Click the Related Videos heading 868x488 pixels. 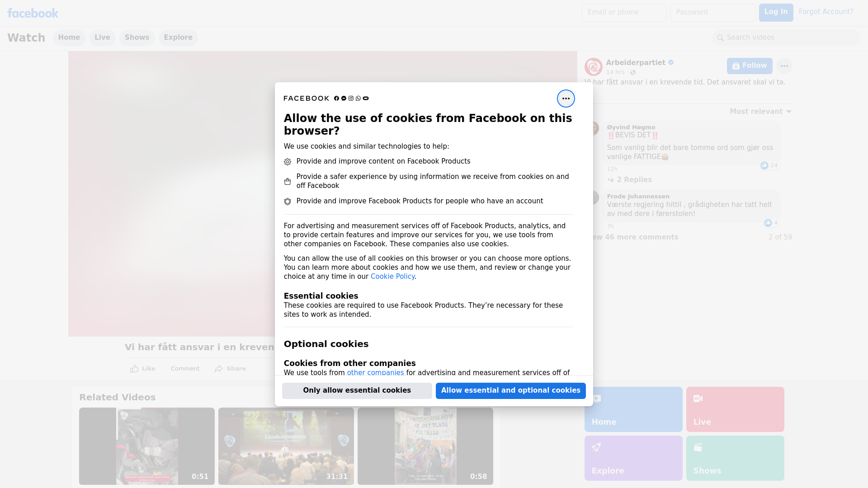tap(117, 397)
